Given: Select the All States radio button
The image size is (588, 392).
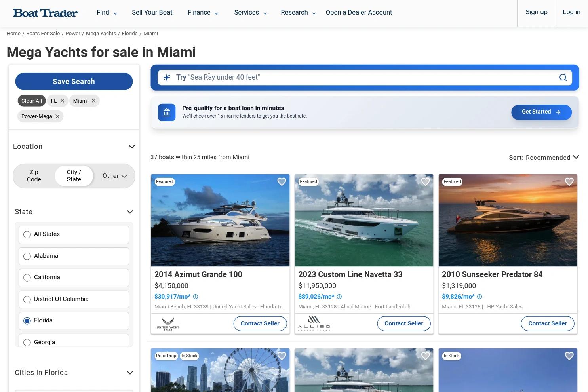Looking at the screenshot, I should pos(27,235).
